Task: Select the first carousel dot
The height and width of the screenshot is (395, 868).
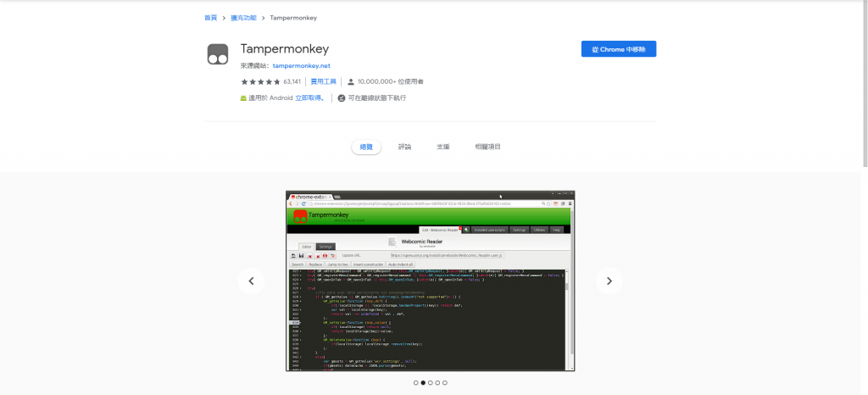Action: (x=415, y=383)
